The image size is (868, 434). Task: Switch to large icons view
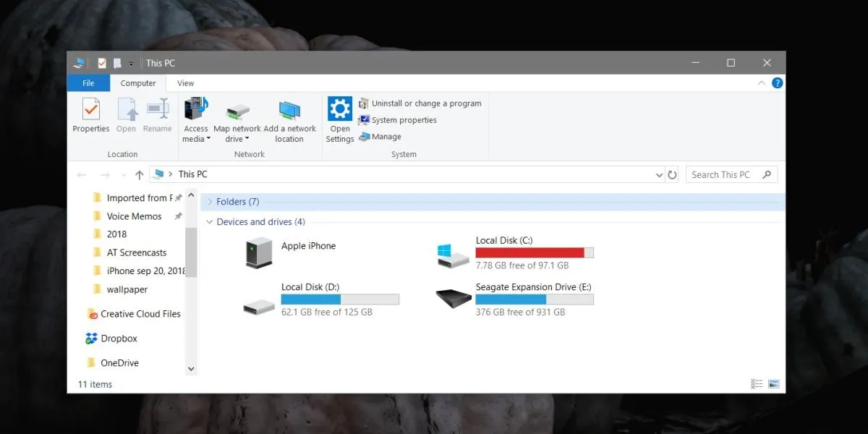tap(773, 384)
